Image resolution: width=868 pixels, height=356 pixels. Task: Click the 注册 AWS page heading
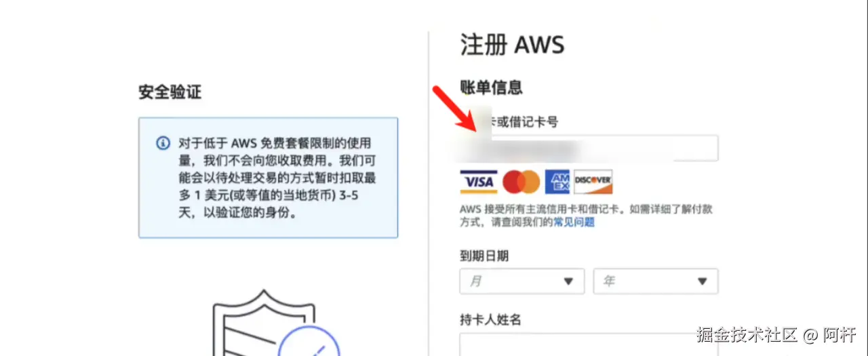tap(512, 45)
